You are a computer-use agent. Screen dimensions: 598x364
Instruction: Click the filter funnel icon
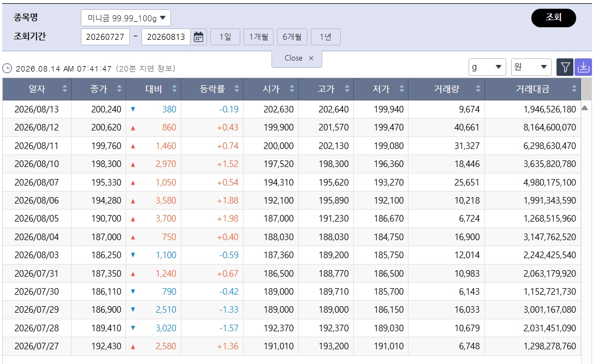(565, 67)
